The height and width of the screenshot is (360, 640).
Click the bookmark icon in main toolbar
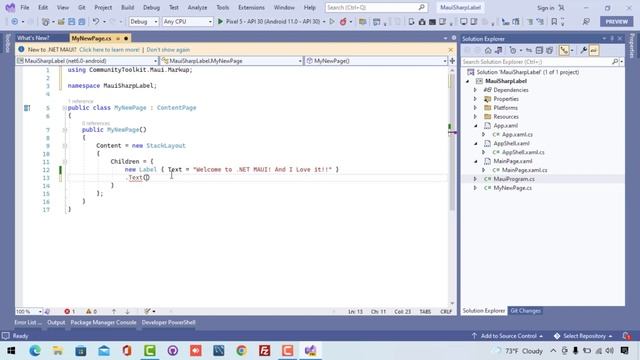[554, 22]
